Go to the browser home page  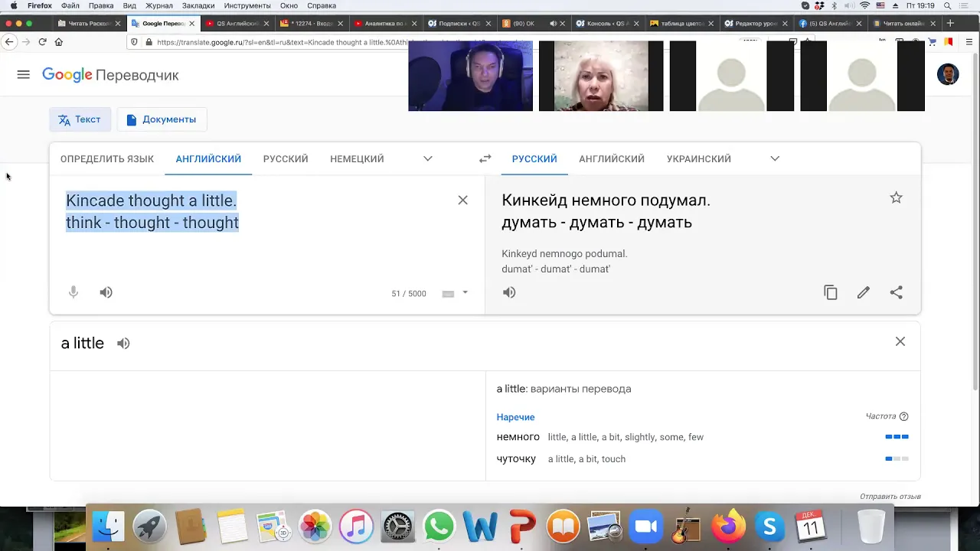pyautogui.click(x=59, y=42)
